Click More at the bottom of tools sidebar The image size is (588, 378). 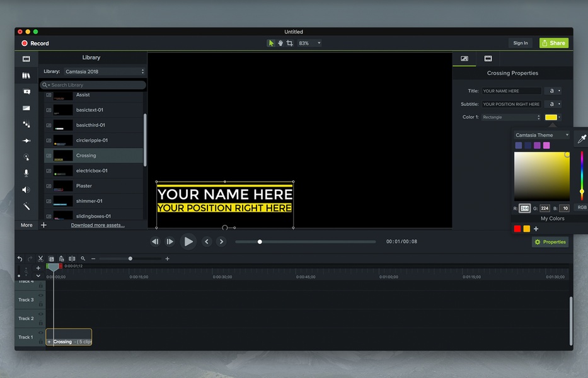(x=26, y=225)
